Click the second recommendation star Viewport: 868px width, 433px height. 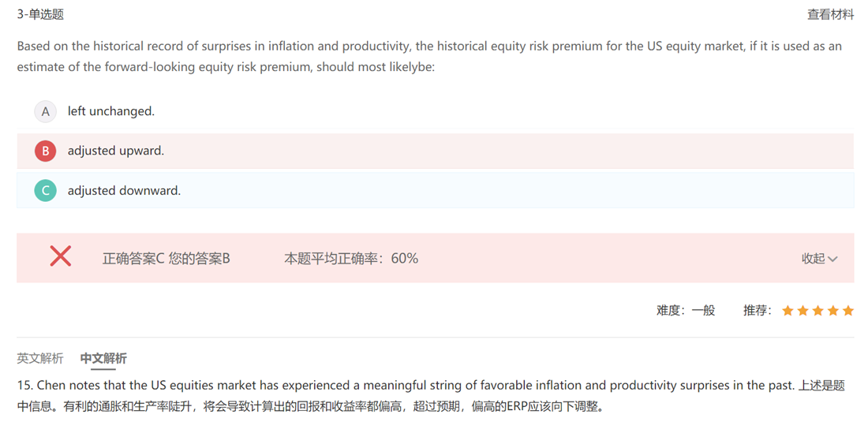pyautogui.click(x=803, y=311)
